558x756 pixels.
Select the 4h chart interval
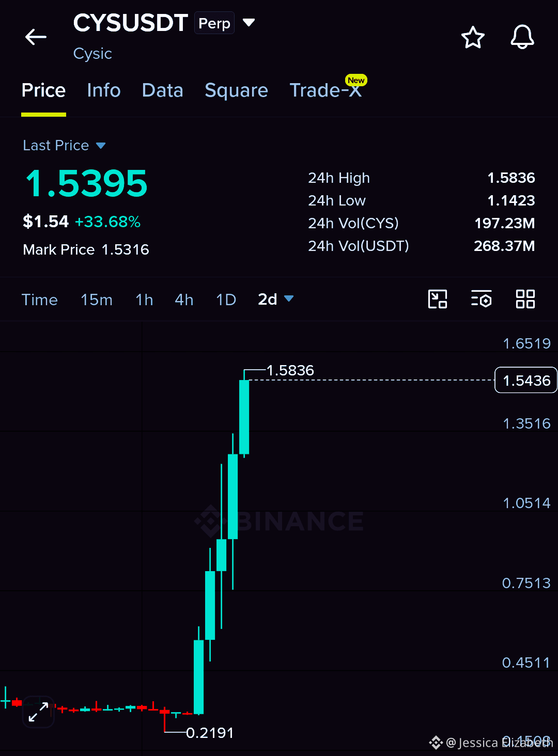click(184, 300)
